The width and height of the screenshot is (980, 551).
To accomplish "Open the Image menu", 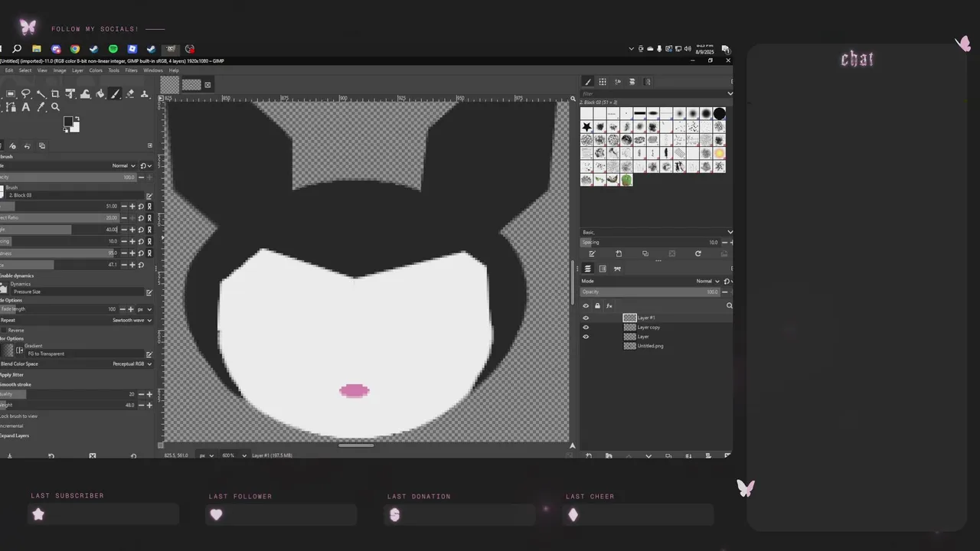I will pos(60,70).
